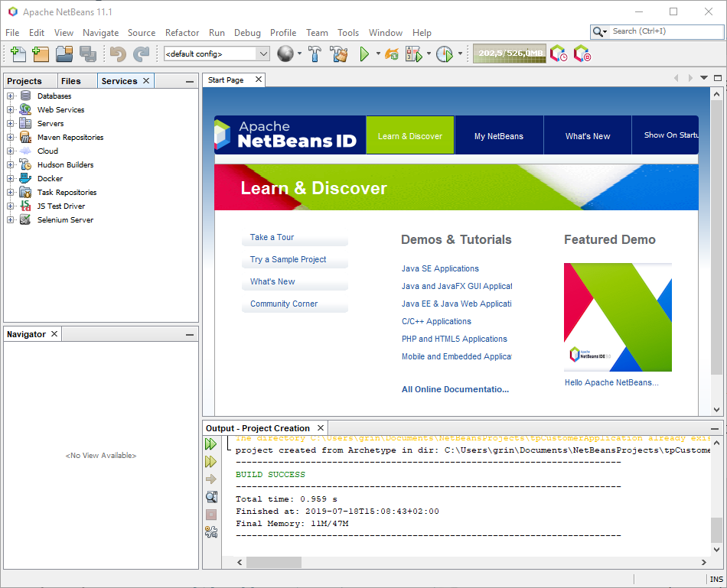This screenshot has width=727, height=588.
Task: Click the Open Project folder icon
Action: [64, 54]
